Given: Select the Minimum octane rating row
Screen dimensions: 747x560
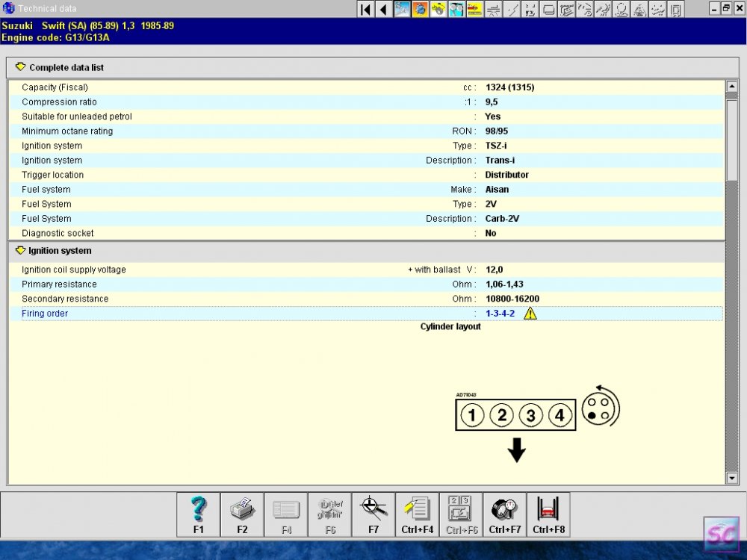Looking at the screenshot, I should pyautogui.click(x=366, y=131).
